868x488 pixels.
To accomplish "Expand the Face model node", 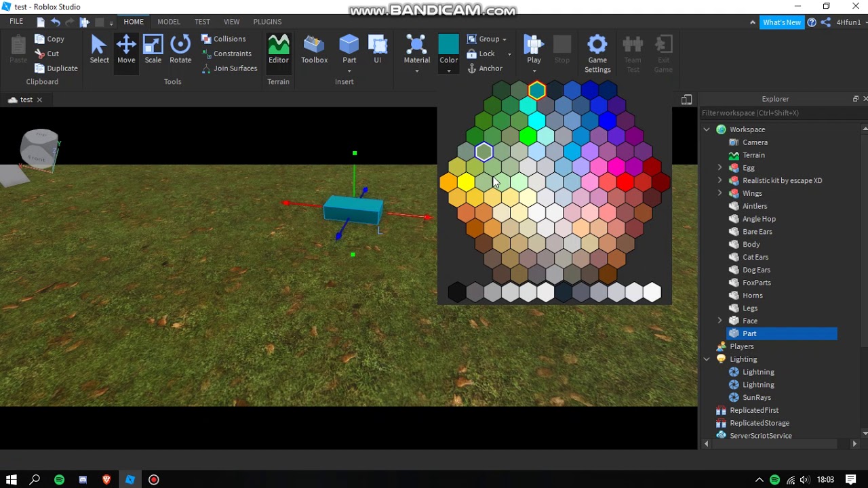I will (x=719, y=321).
